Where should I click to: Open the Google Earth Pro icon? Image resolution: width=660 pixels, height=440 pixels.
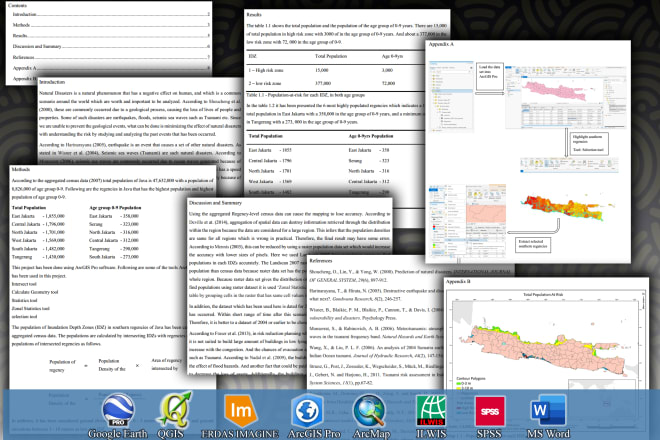click(118, 411)
